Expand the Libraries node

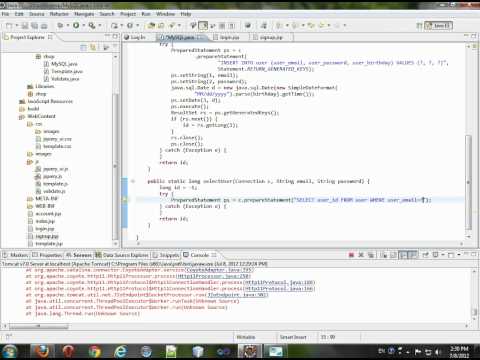[41, 86]
